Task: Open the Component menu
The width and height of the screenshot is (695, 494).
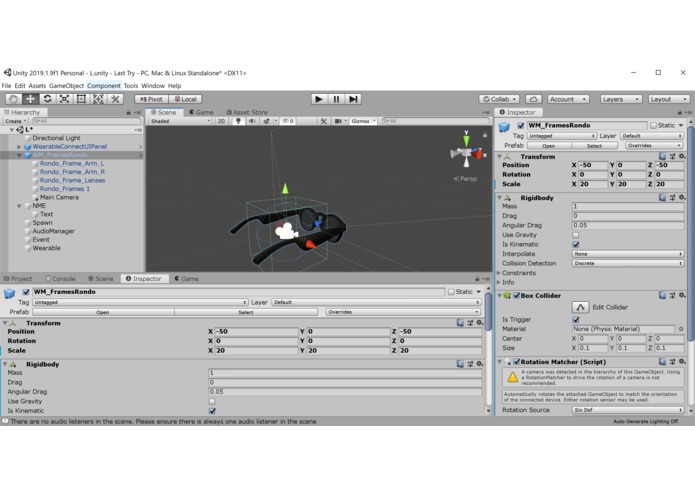Action: (x=104, y=86)
